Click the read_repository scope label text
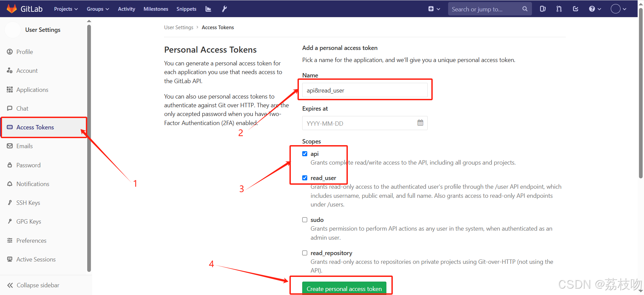 [x=331, y=253]
